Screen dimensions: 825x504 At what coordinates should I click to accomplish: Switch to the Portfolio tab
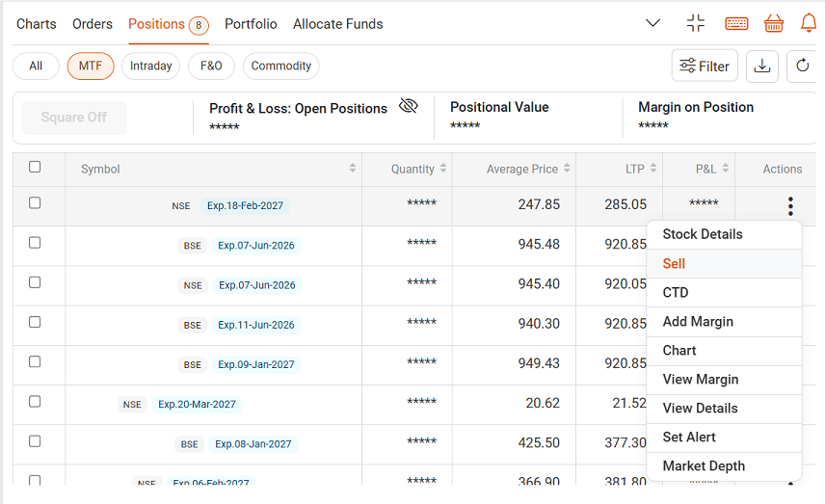point(251,24)
